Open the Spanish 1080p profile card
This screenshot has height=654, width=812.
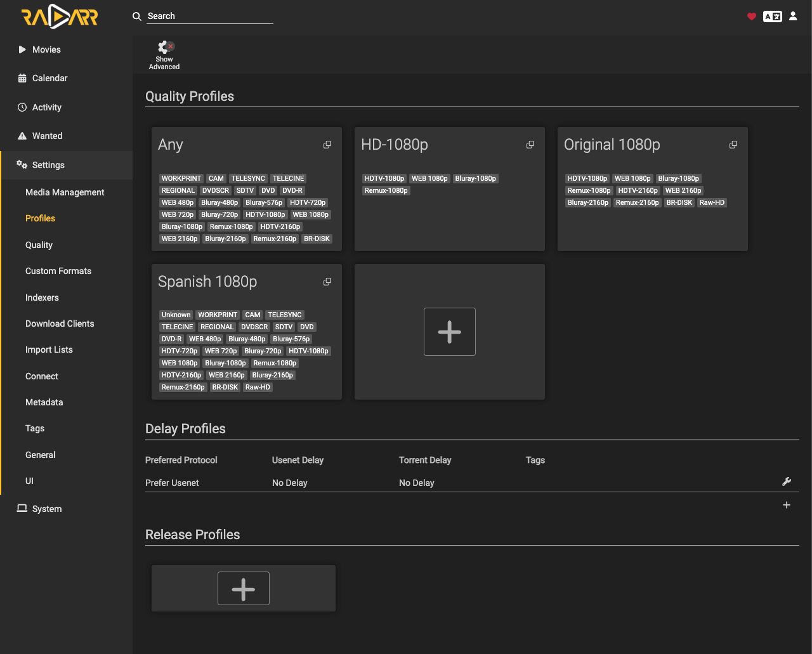pyautogui.click(x=247, y=332)
